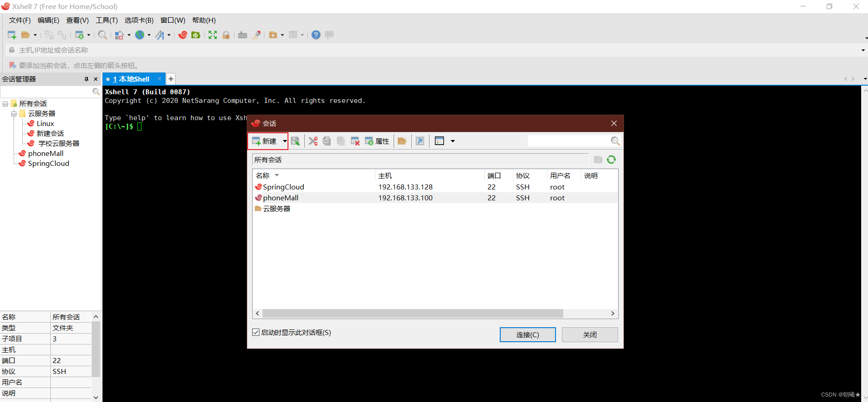
Task: Click the scissors cut icon in Sessions dialog
Action: point(313,141)
